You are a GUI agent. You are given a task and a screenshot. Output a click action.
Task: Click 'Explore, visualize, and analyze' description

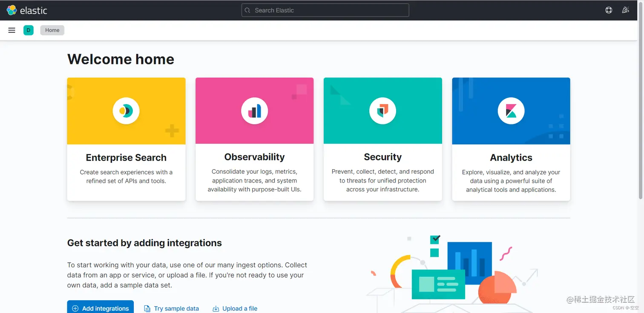511,181
